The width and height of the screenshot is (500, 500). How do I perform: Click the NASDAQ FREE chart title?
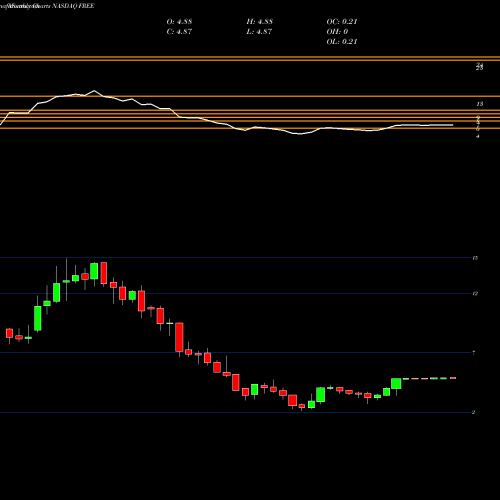pyautogui.click(x=73, y=6)
